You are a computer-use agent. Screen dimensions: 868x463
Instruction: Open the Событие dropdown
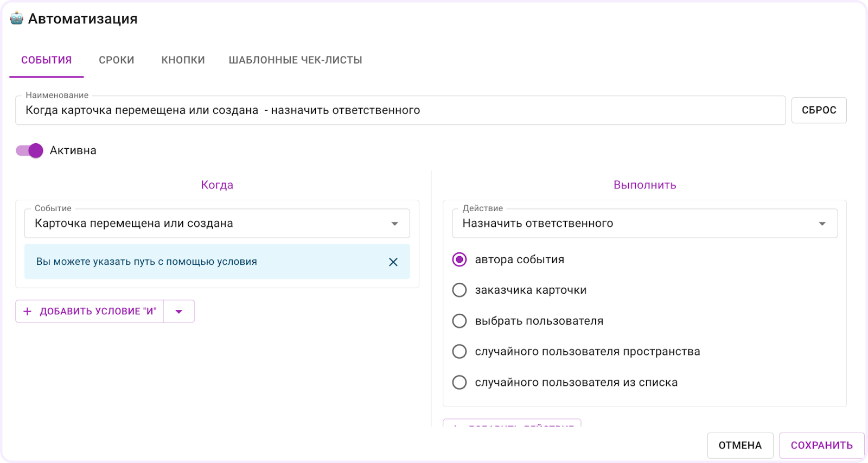[217, 224]
